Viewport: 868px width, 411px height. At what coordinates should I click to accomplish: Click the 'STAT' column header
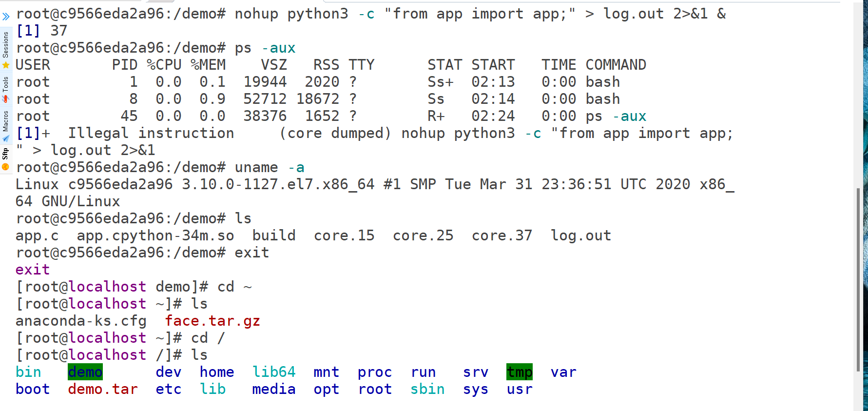pos(445,65)
